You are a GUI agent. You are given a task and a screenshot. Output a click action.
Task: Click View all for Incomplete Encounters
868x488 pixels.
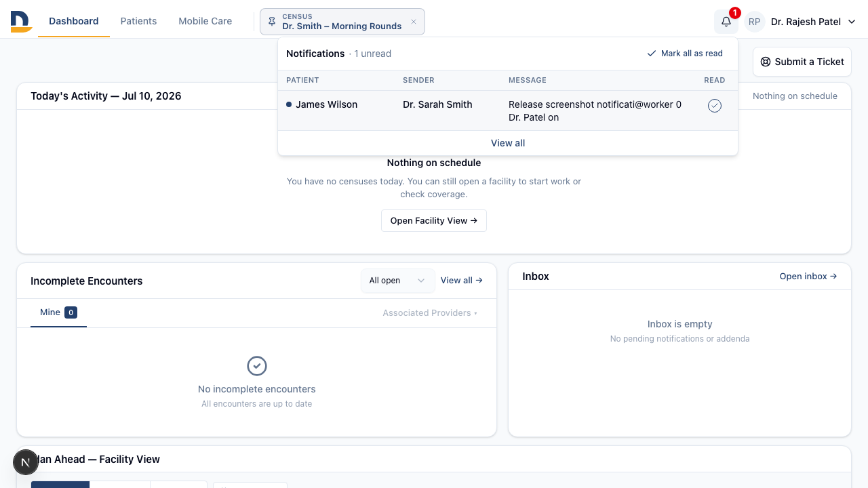[462, 281]
